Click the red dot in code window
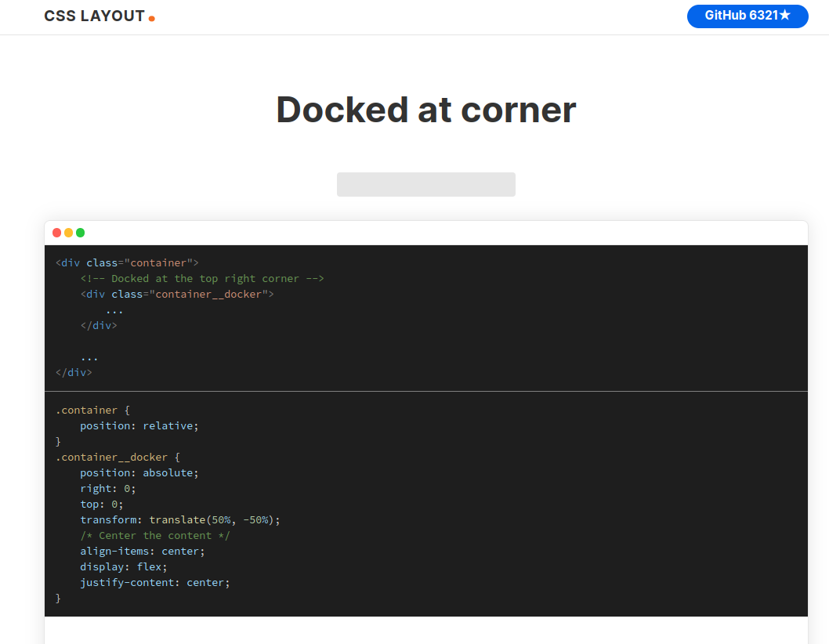This screenshot has width=829, height=644. point(57,233)
